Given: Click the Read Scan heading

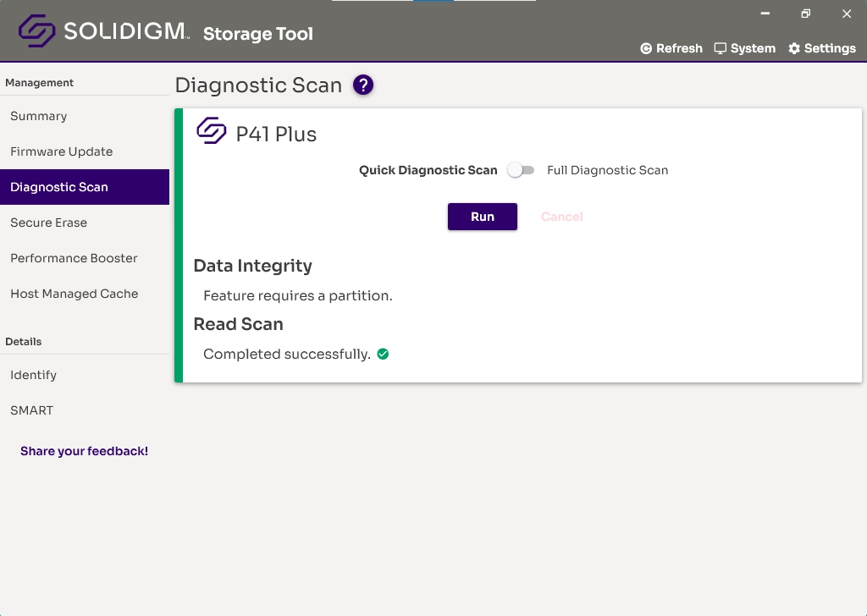Looking at the screenshot, I should (238, 324).
